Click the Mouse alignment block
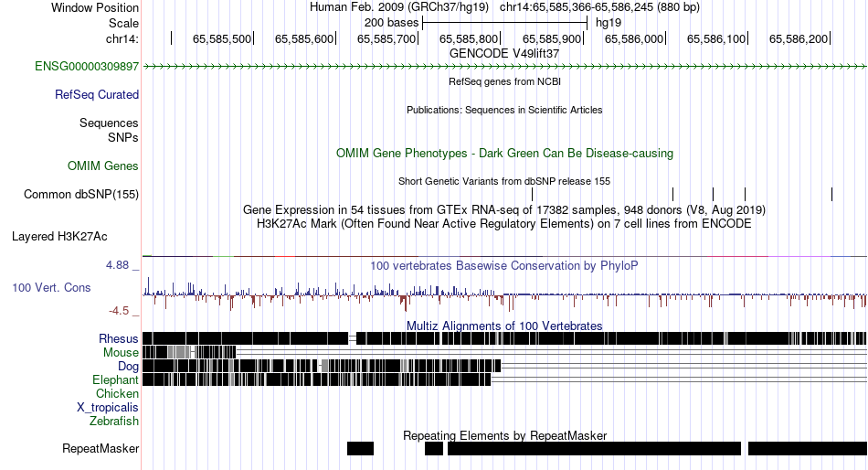This screenshot has width=868, height=470. point(189,352)
